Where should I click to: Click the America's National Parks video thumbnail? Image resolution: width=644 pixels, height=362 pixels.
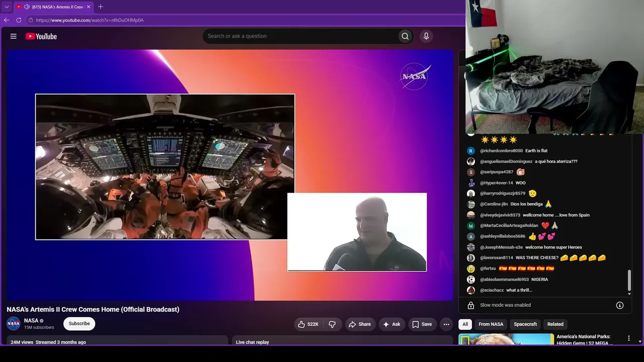[x=506, y=339]
